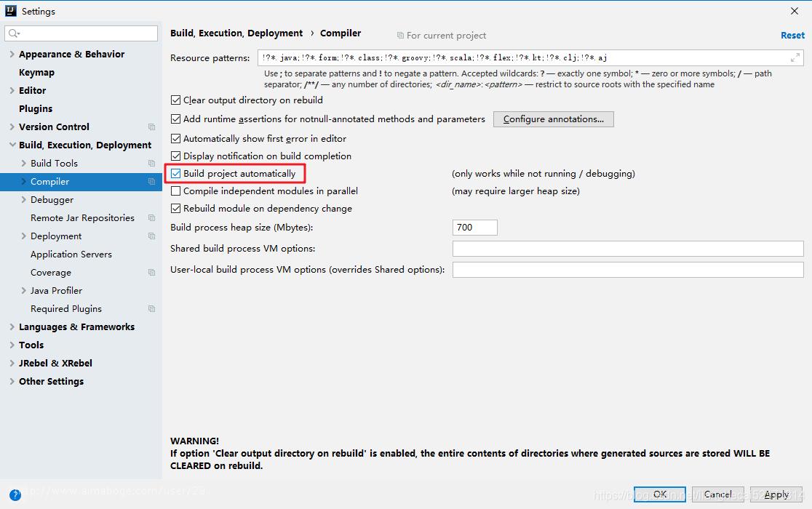812x509 pixels.
Task: Open the Keymap settings page
Action: click(x=36, y=73)
